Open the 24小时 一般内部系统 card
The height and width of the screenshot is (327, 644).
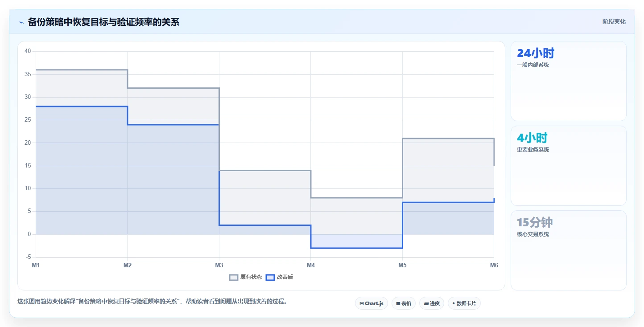tap(569, 81)
